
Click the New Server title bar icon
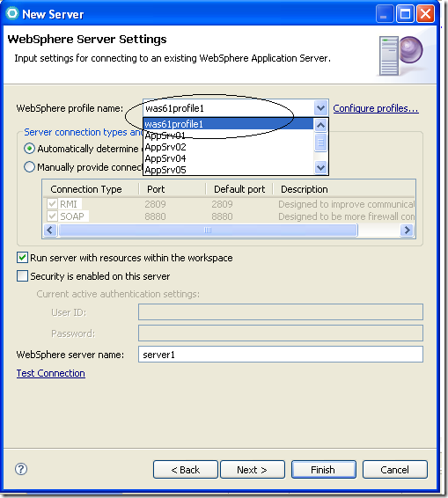12,14
